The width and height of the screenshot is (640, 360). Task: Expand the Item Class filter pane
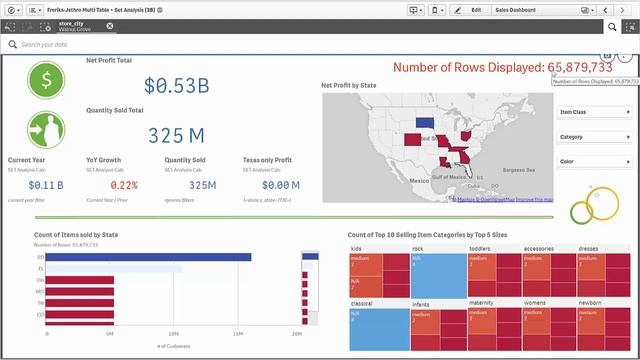[x=594, y=112]
